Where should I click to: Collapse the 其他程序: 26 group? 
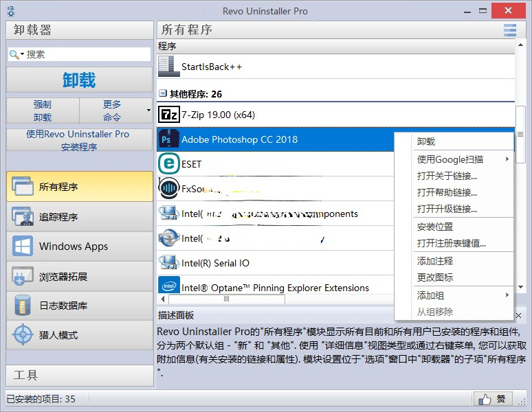(163, 93)
